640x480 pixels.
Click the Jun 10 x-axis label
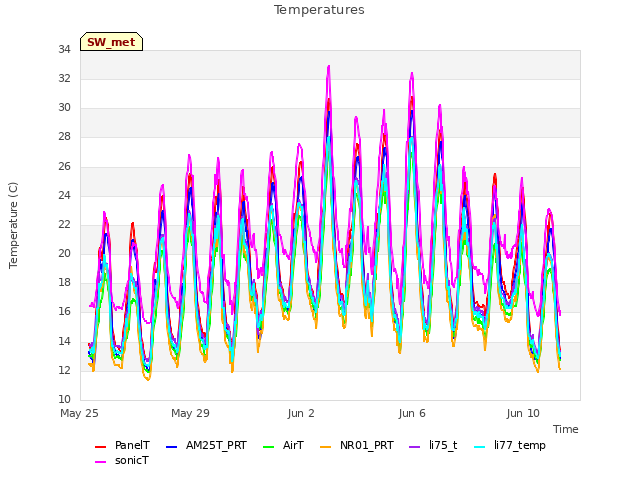(523, 413)
